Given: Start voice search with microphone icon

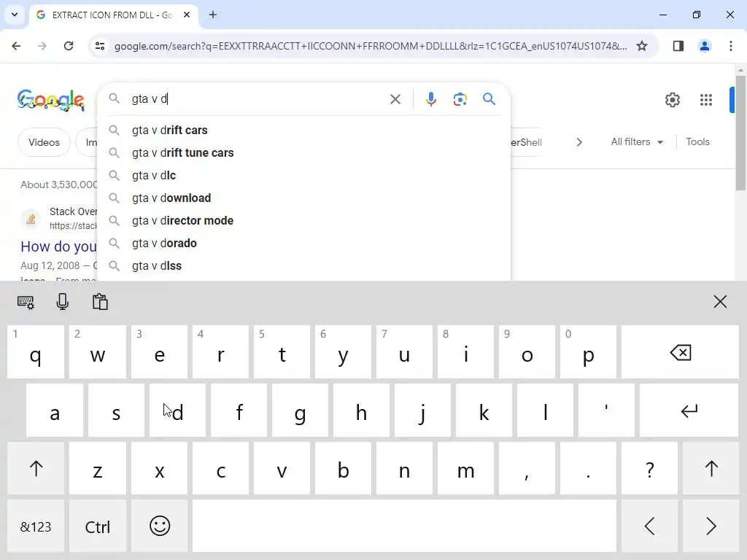Looking at the screenshot, I should click(x=430, y=99).
